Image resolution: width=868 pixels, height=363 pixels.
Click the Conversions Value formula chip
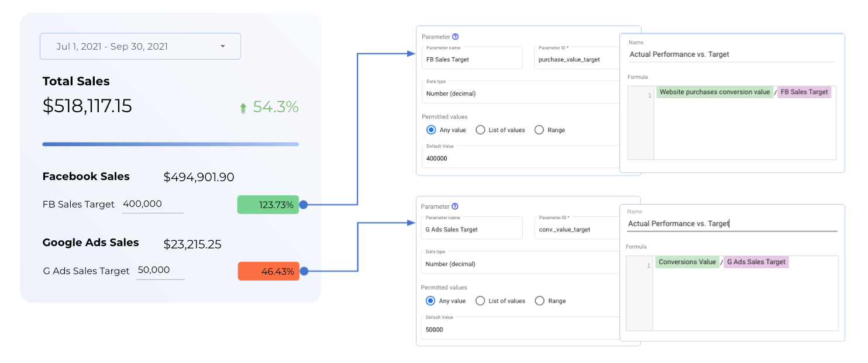coord(687,262)
